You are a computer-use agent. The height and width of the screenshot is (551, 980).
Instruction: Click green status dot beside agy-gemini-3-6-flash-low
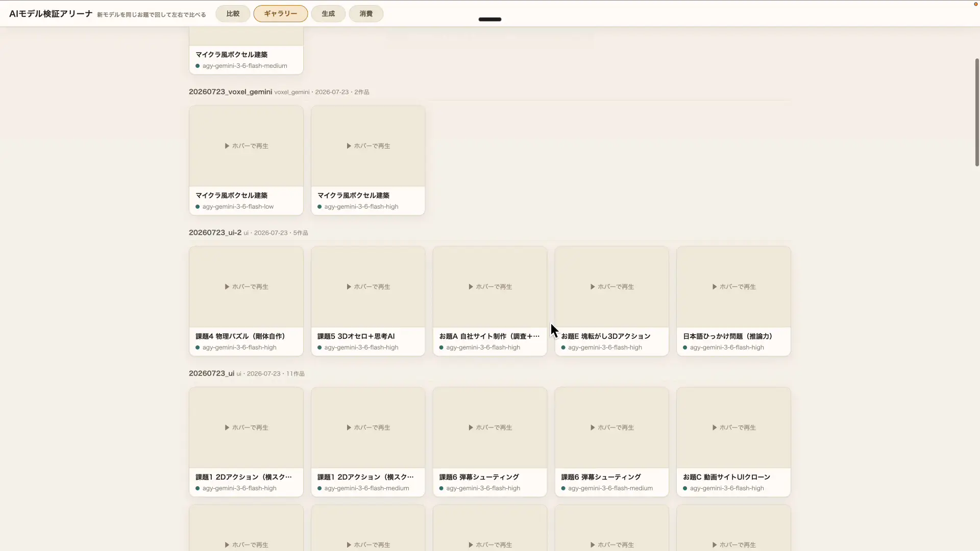198,207
